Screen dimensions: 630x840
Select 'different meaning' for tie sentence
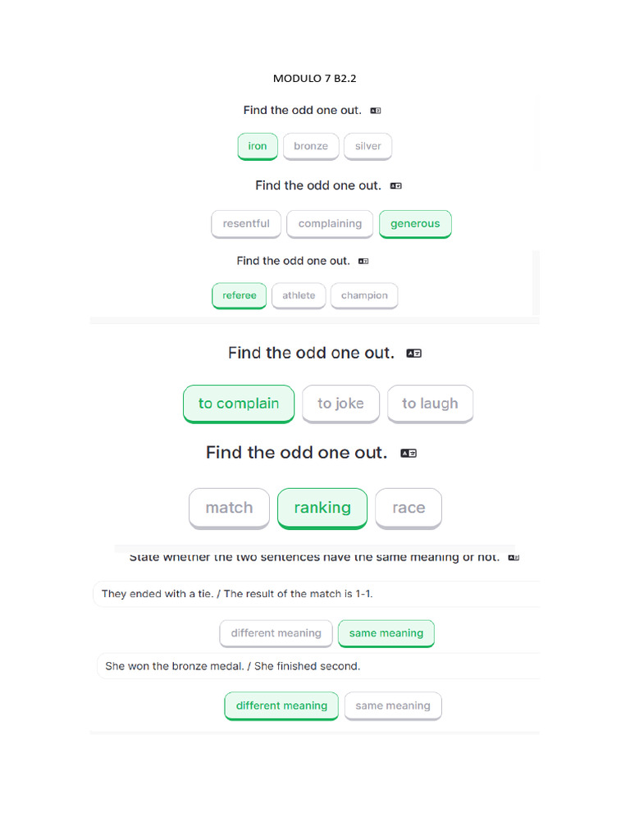click(276, 633)
